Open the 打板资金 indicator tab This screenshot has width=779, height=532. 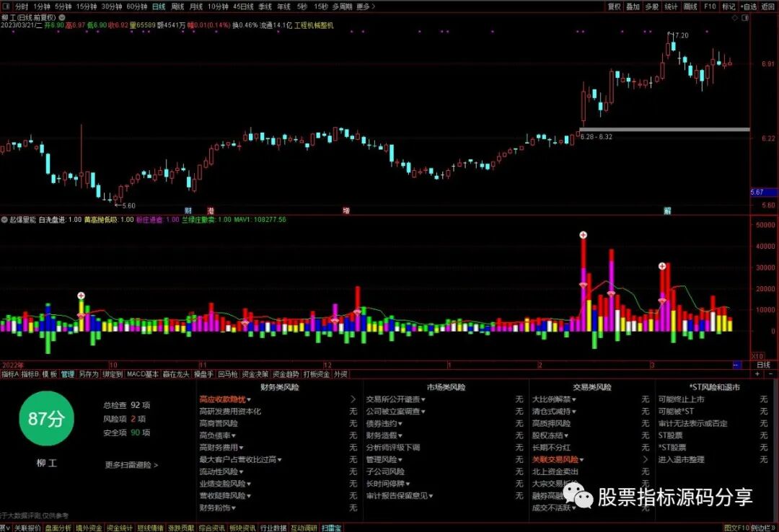317,374
